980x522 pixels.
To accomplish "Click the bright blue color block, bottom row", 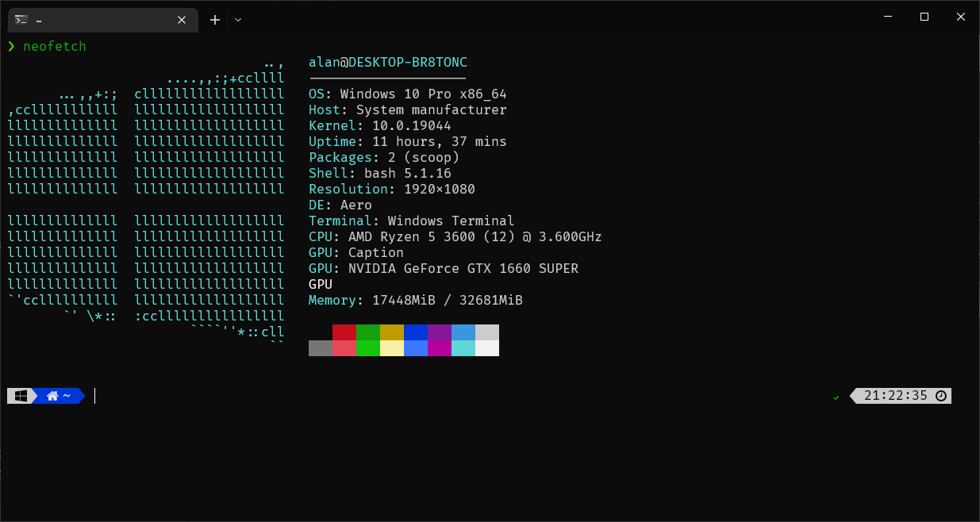I will coord(416,348).
